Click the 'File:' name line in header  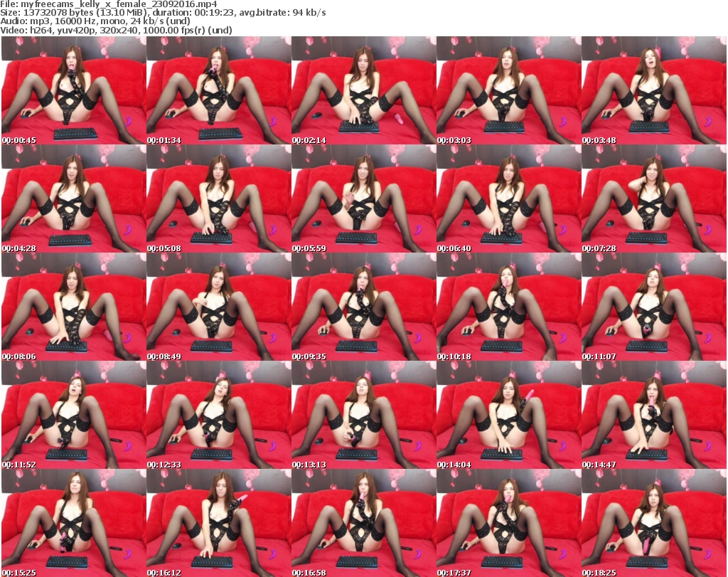click(x=109, y=4)
